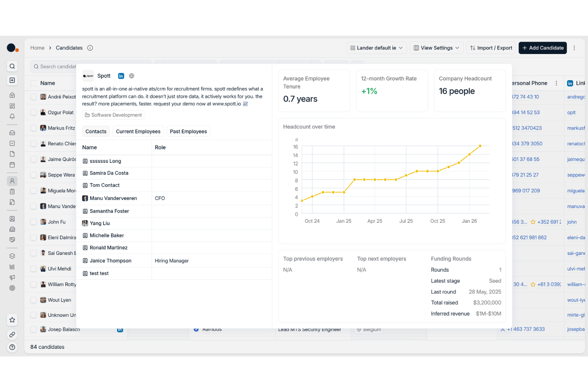Viewport: 588px width, 392px height.
Task: Open the sidebar search icon
Action: point(12,66)
